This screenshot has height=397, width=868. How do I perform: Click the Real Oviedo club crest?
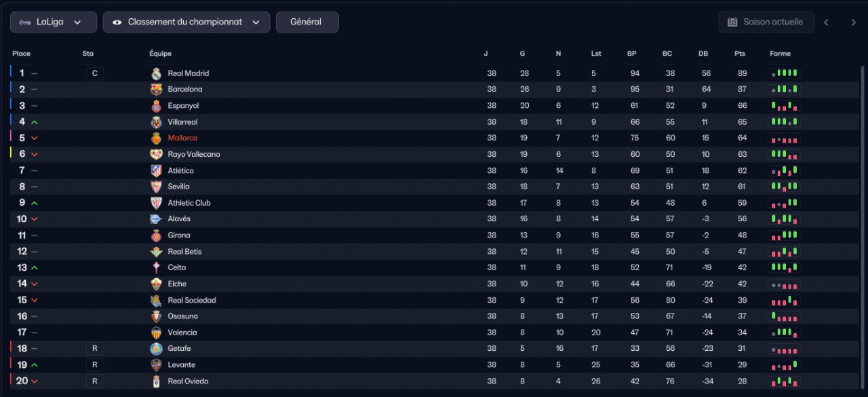156,381
